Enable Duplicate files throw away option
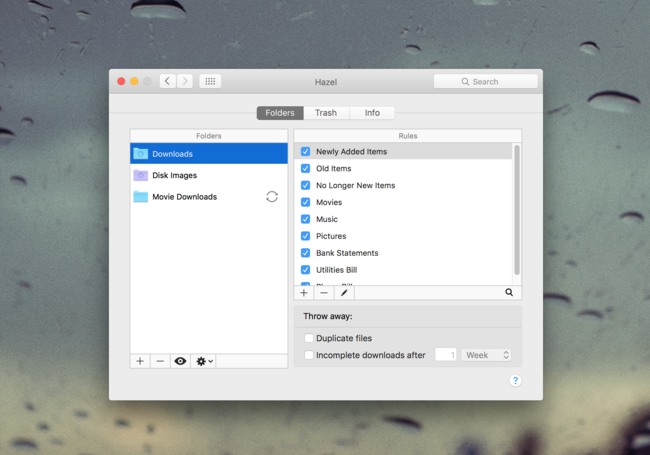Viewport: 650px width, 455px height. pyautogui.click(x=309, y=338)
